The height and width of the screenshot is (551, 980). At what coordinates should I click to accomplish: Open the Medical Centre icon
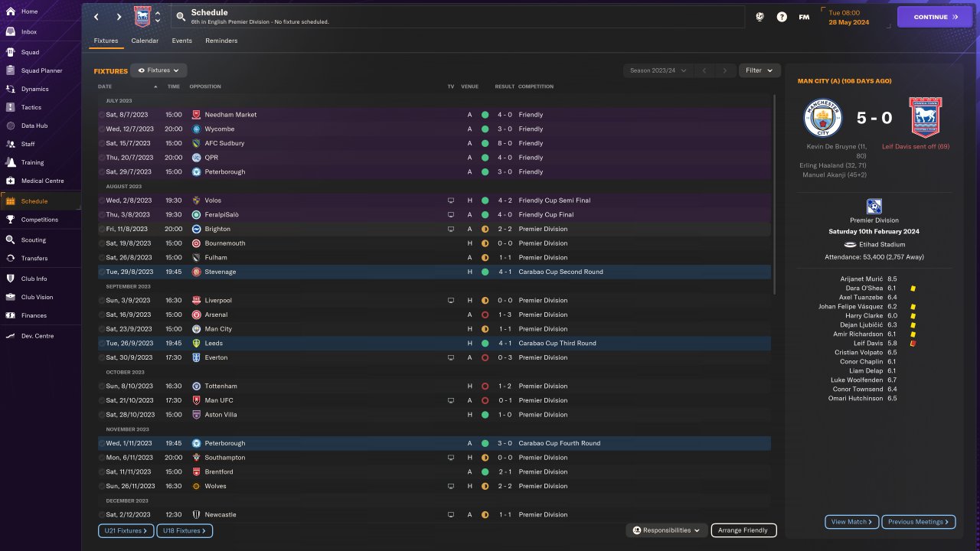(x=11, y=181)
